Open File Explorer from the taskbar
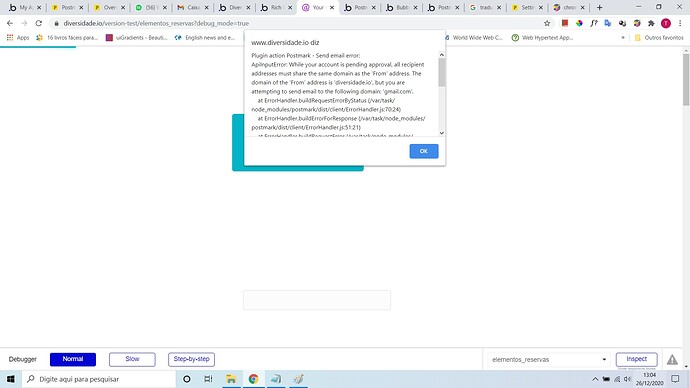Screen dimensions: 690x388 (231, 379)
